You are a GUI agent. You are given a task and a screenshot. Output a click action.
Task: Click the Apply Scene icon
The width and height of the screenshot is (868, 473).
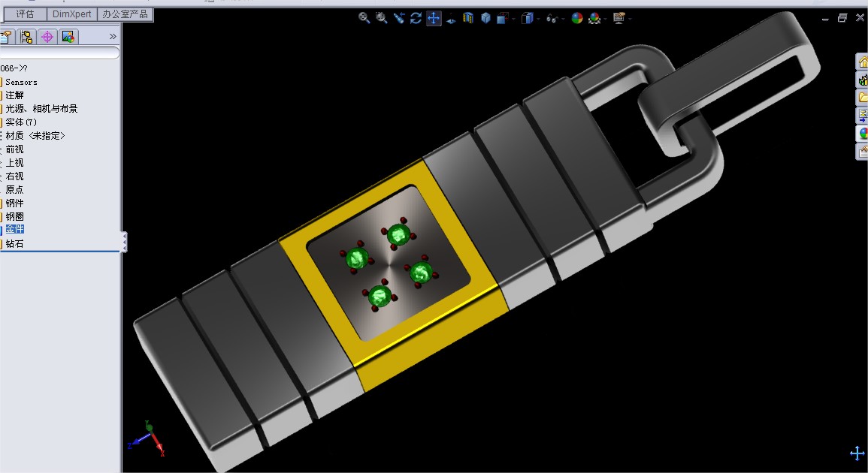(x=594, y=18)
